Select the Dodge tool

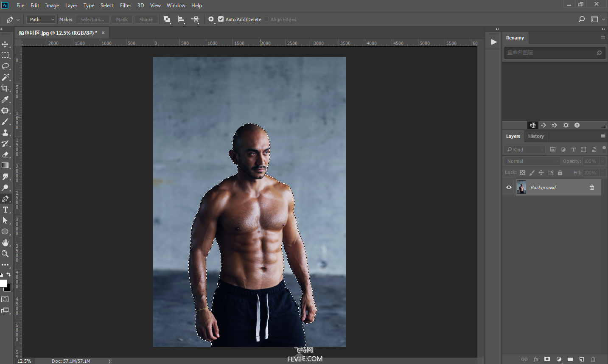[5, 188]
